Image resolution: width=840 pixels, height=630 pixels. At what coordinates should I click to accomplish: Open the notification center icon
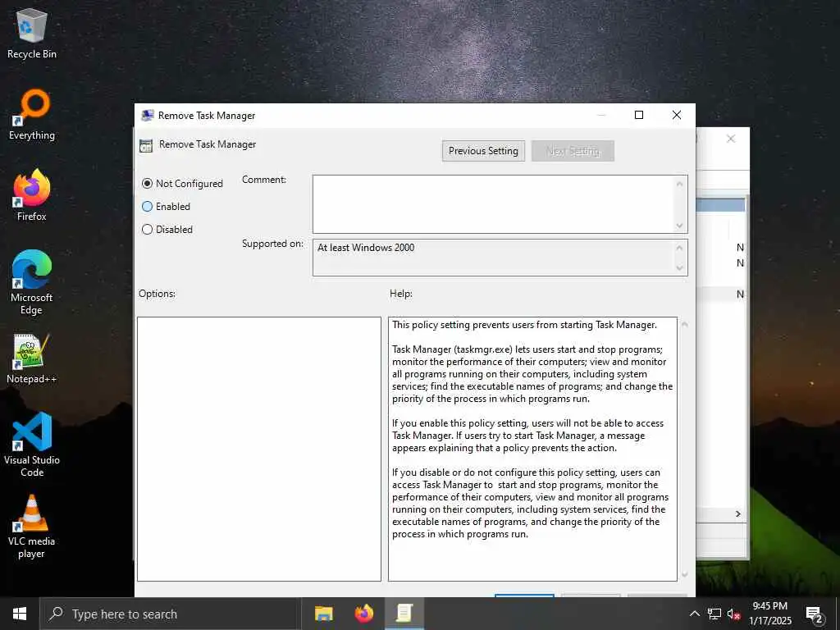(814, 614)
